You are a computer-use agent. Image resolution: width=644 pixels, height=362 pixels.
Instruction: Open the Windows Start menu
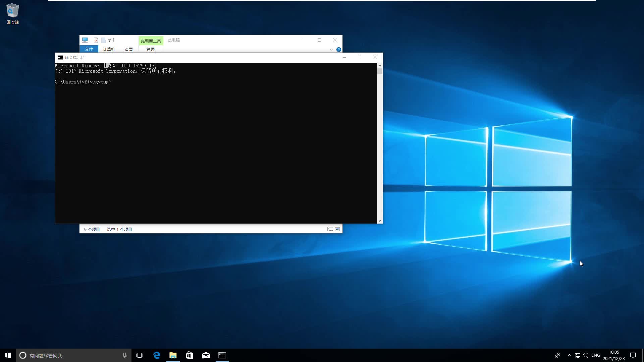[x=8, y=355]
